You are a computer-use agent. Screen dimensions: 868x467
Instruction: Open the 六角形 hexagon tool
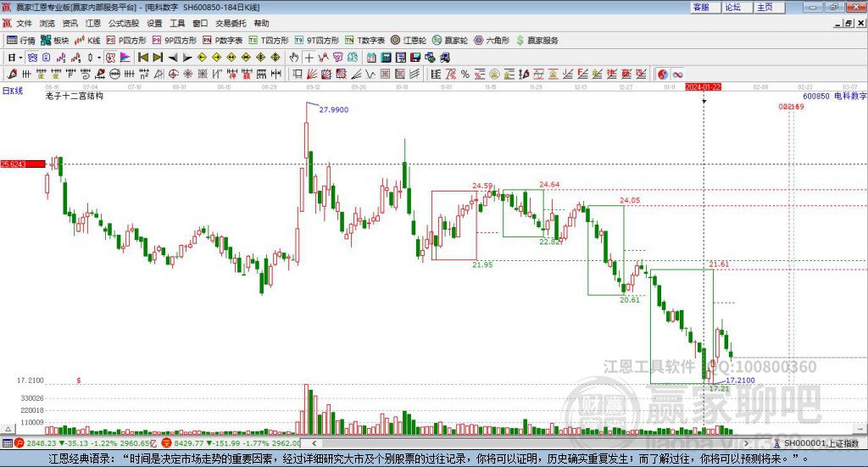[492, 41]
